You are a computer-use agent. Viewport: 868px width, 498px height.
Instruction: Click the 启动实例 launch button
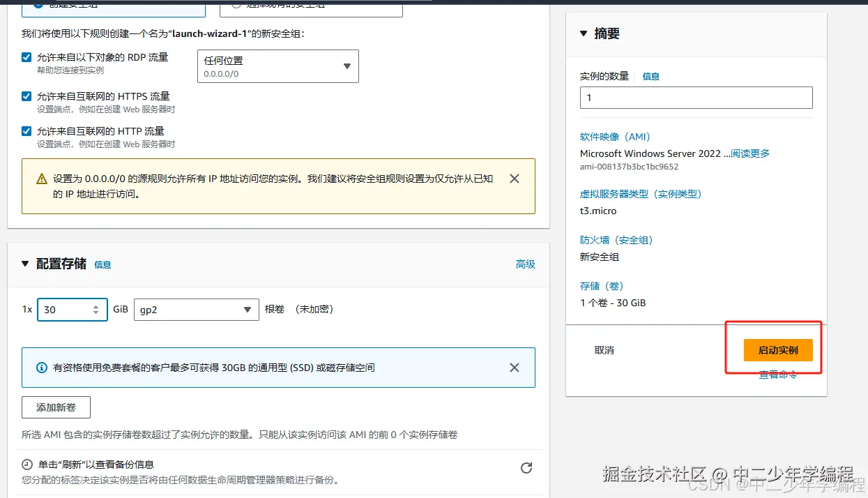pos(778,350)
